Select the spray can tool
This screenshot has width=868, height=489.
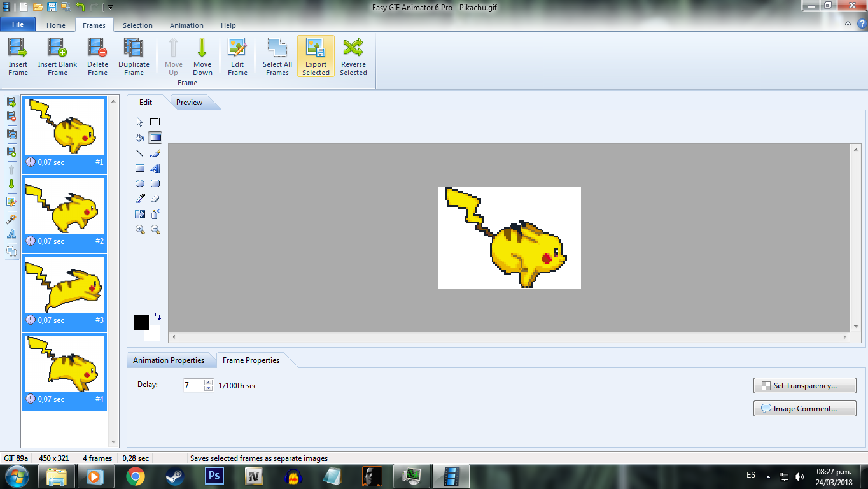[x=155, y=214]
